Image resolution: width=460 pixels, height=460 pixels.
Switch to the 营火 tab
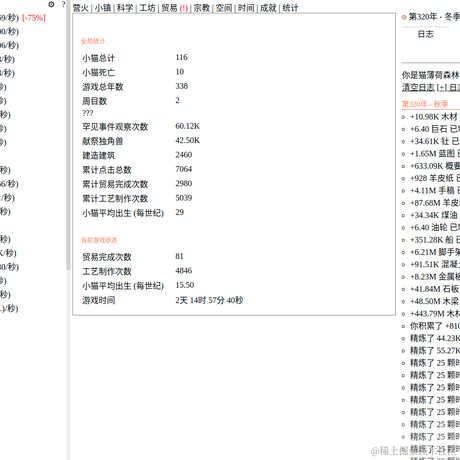[81, 8]
